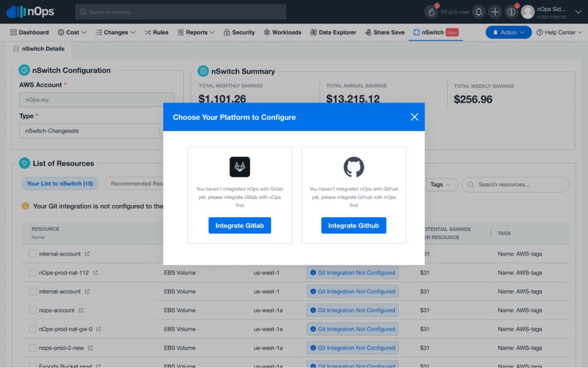
Task: Check the nops-prod-2-new row checkbox
Action: point(33,348)
